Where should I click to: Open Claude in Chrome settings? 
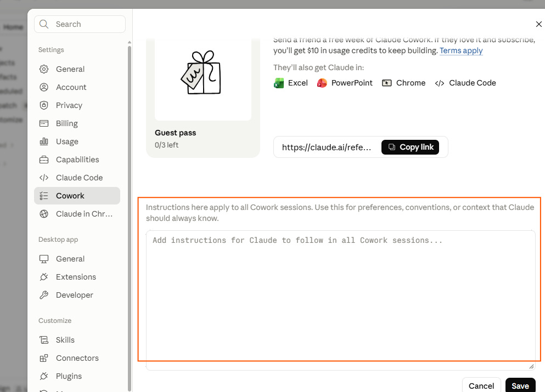77,214
